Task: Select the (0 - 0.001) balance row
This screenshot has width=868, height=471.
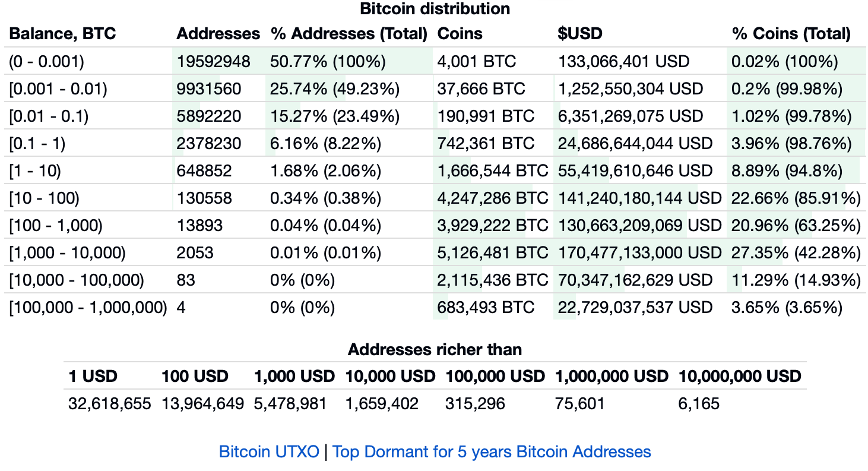Action: (46, 61)
